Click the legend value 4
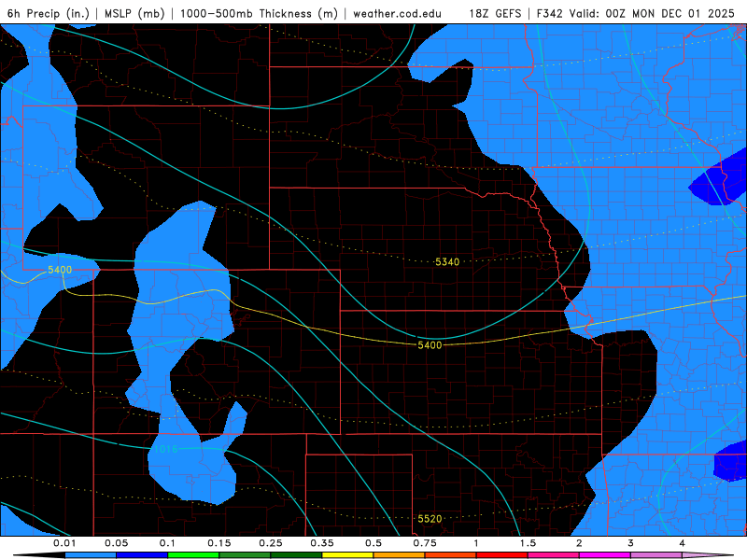Screen dimensions: 747x560 [x=682, y=543]
